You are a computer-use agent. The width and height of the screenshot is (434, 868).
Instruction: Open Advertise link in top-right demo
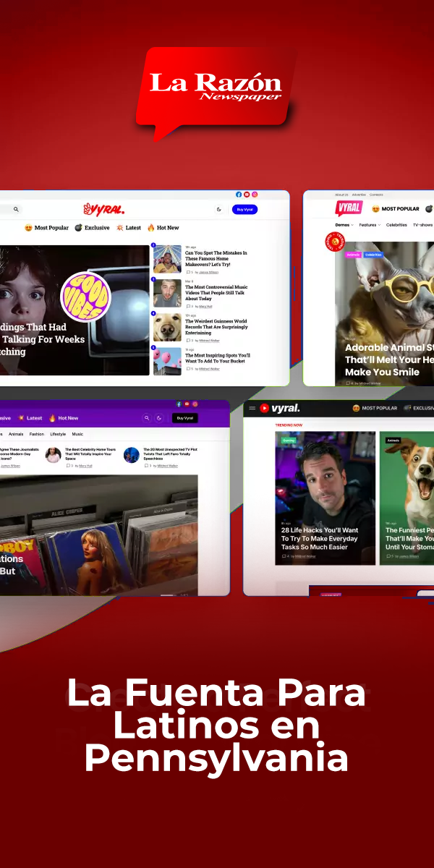pyautogui.click(x=359, y=195)
